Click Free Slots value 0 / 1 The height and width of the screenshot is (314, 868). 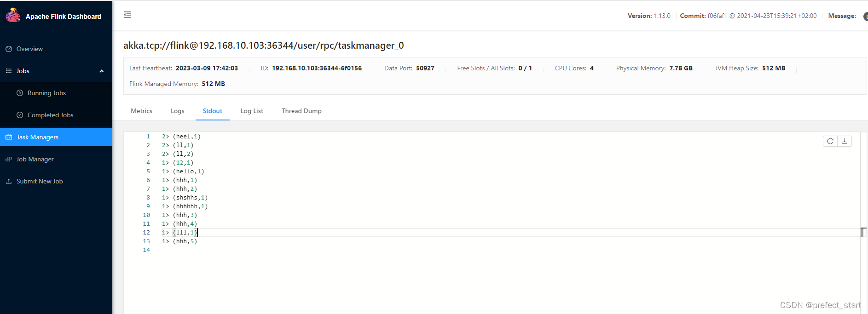[x=525, y=68]
